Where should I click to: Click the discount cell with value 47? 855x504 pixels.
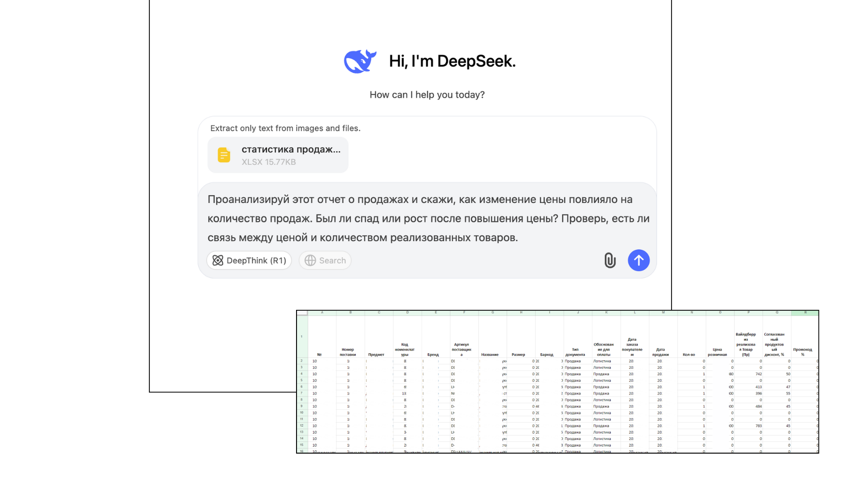click(777, 387)
